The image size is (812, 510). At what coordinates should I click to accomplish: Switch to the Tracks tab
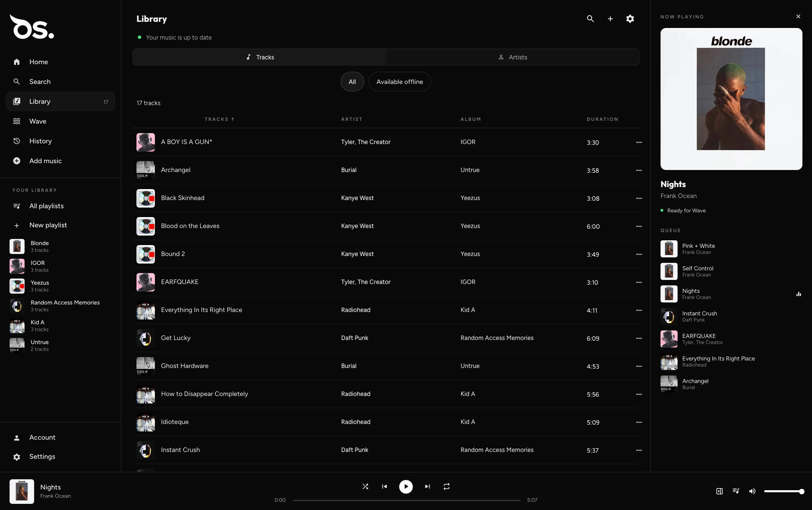260,57
